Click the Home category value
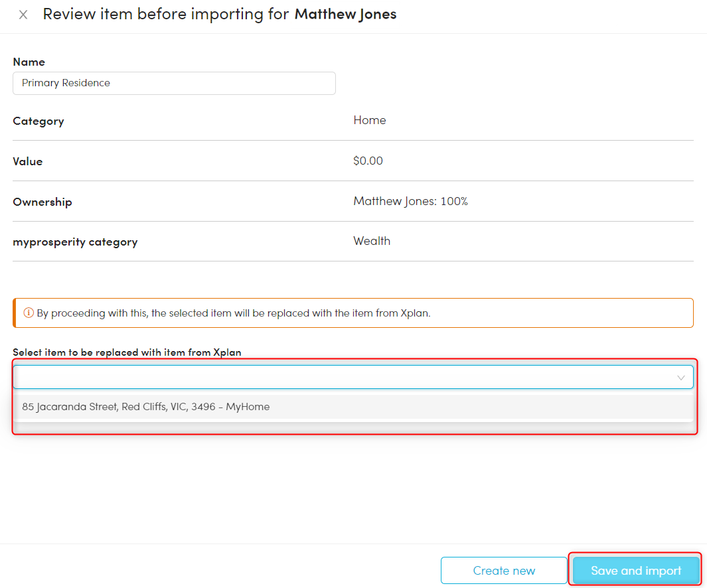This screenshot has height=588, width=707. (x=370, y=120)
